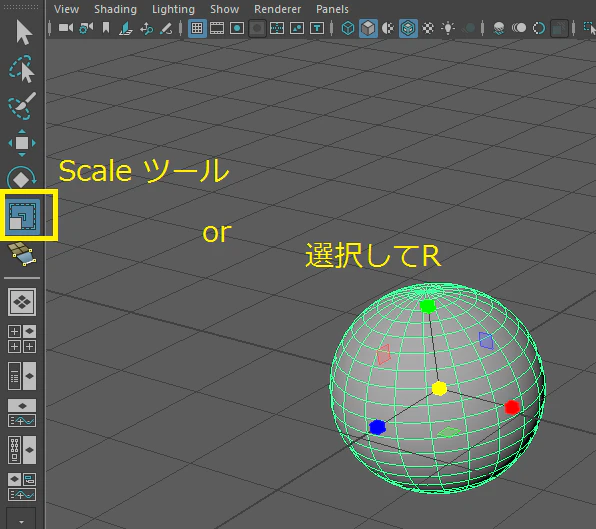This screenshot has width=596, height=529.
Task: Open the Shading menu
Action: [x=115, y=9]
